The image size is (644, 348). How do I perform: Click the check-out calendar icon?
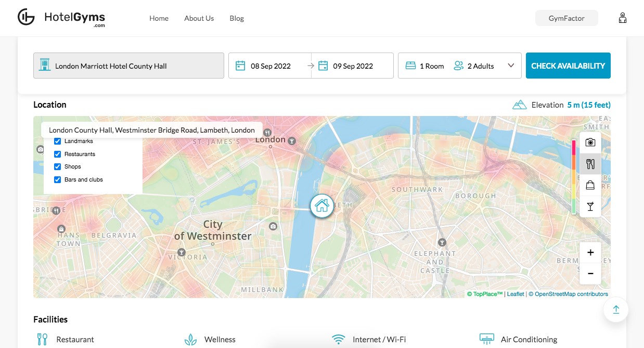coord(323,66)
